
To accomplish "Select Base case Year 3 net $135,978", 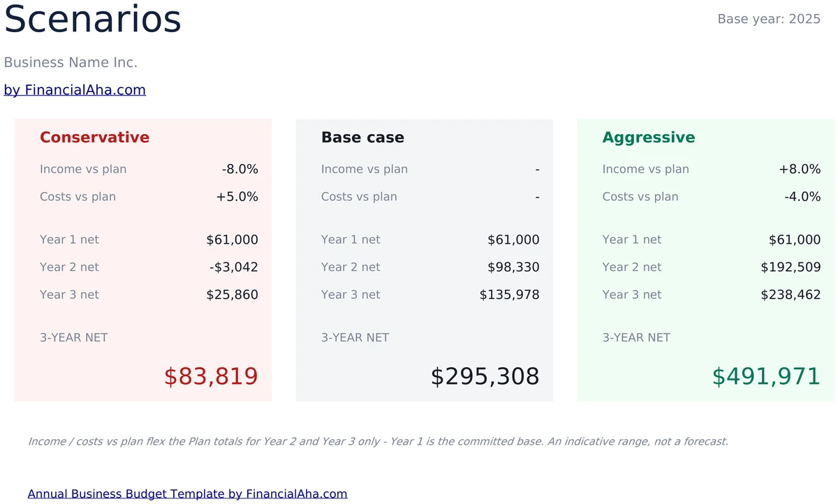I will [510, 295].
